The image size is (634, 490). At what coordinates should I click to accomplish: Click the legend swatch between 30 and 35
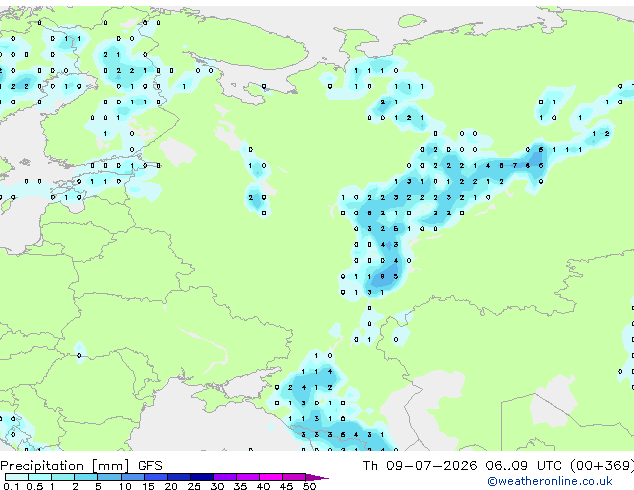coord(225,477)
